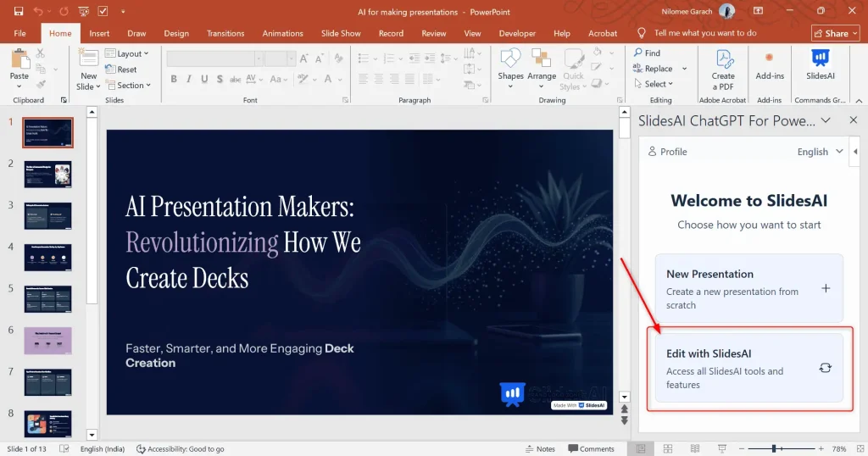
Task: Click the Replace command
Action: coord(654,68)
